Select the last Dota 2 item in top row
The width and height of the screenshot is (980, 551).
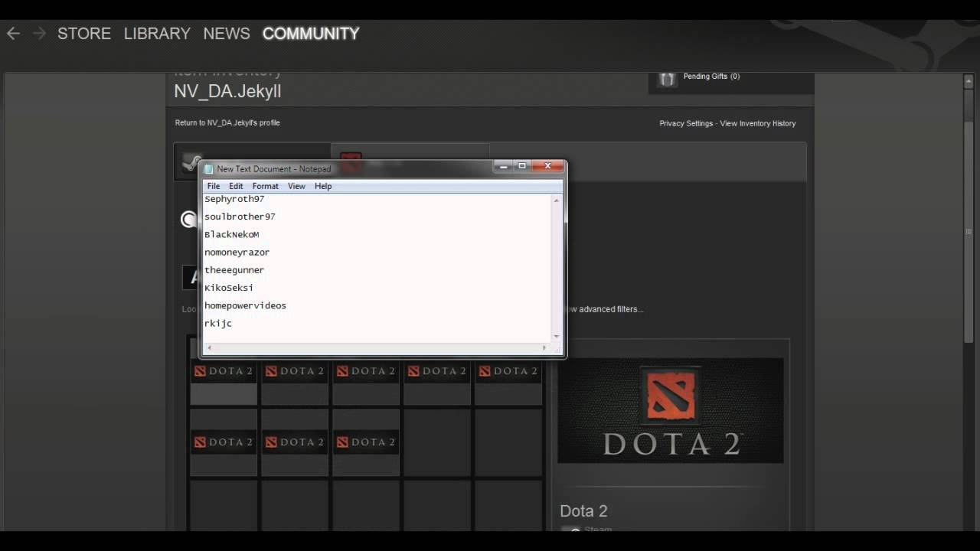508,371
